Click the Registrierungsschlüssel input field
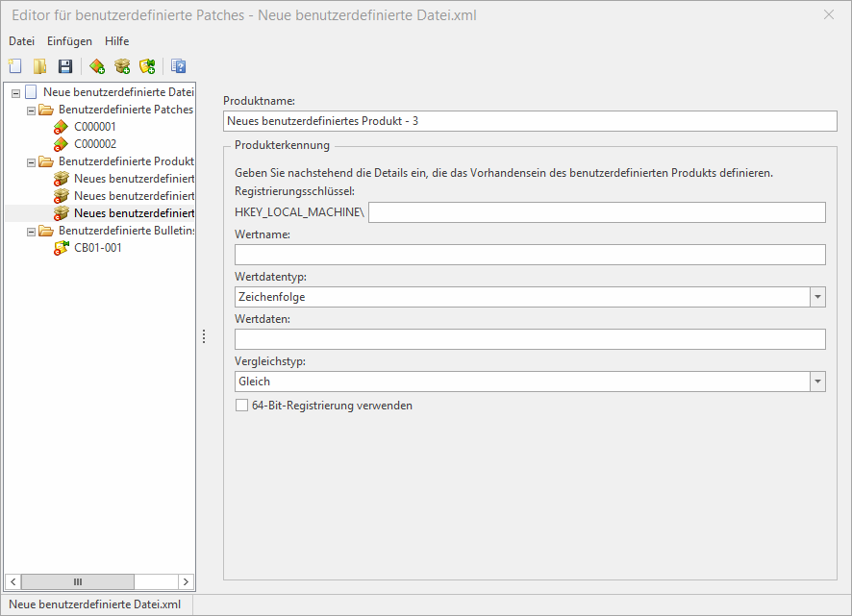Viewport: 852px width, 616px height. [596, 212]
